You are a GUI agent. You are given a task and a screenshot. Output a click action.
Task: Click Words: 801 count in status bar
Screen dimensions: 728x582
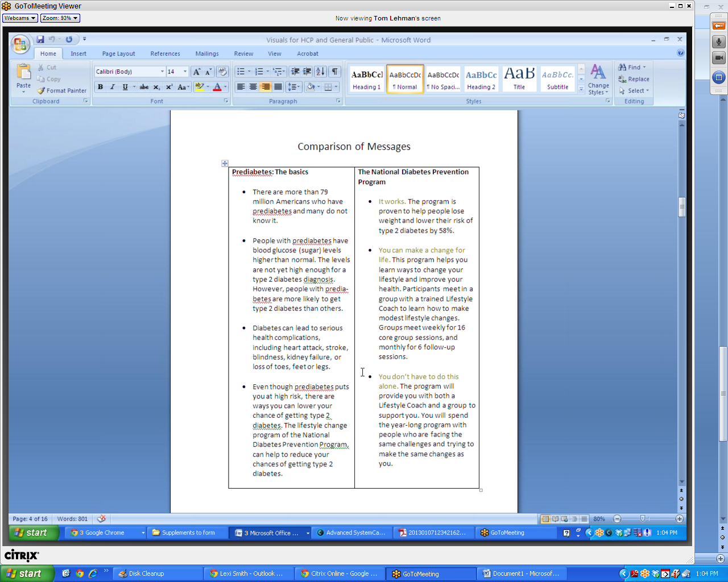click(x=72, y=518)
